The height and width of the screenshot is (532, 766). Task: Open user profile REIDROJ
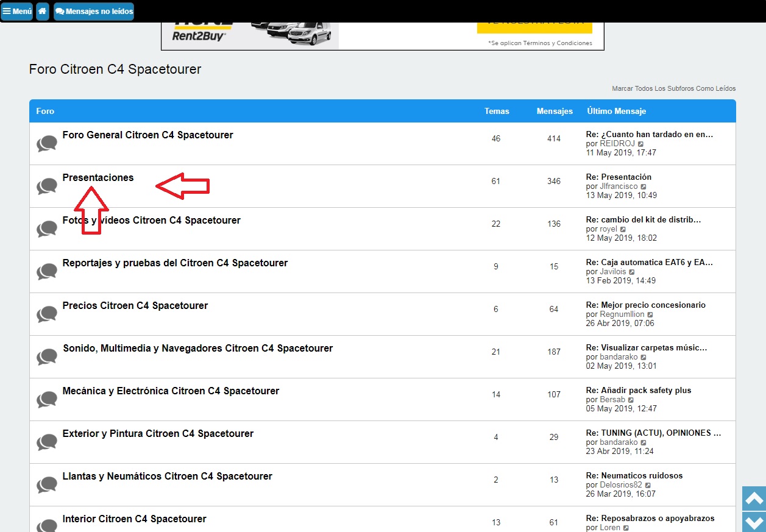click(617, 143)
